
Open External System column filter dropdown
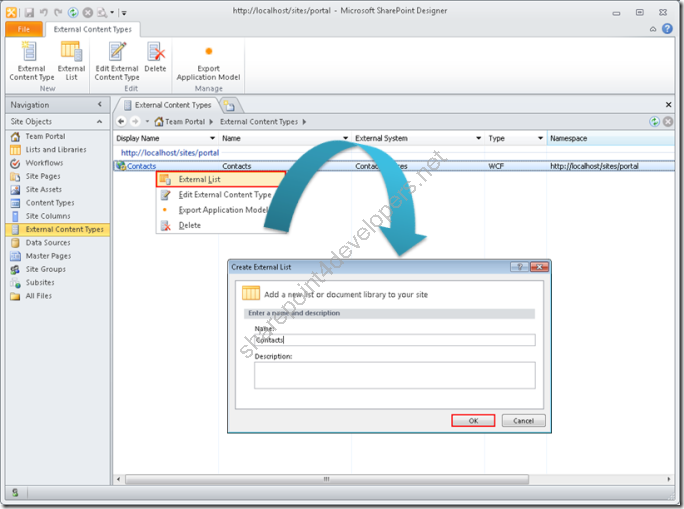click(x=479, y=138)
